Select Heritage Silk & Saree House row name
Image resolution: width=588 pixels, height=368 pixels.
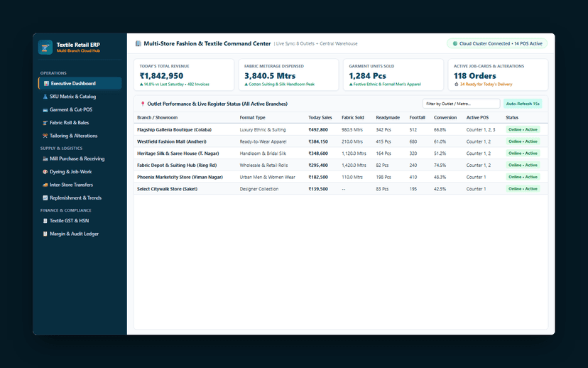[x=178, y=153]
